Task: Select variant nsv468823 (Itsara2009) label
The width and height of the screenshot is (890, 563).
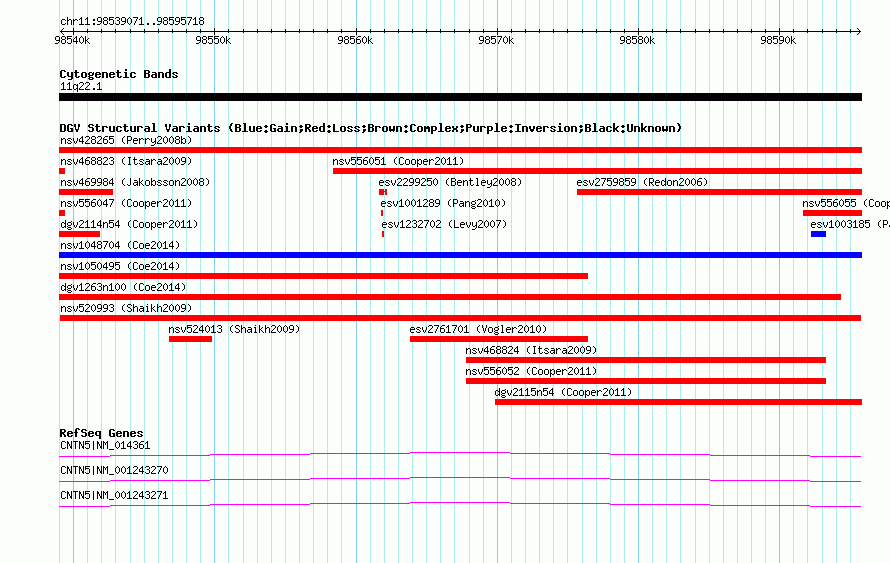Action: (x=126, y=161)
